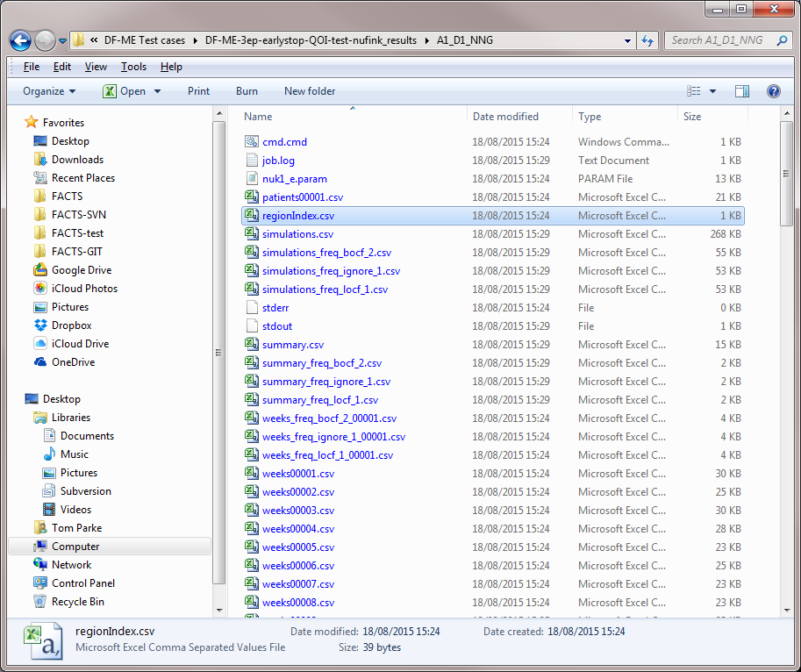The height and width of the screenshot is (672, 801).
Task: Select the Computer tree item
Action: pos(75,547)
